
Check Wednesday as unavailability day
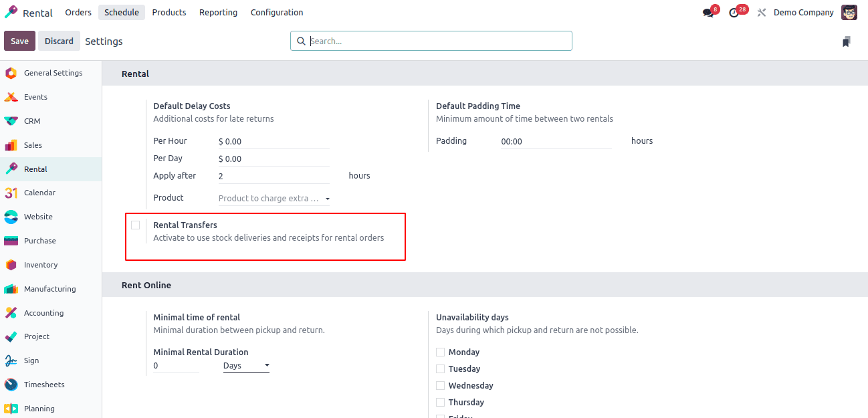click(x=440, y=385)
